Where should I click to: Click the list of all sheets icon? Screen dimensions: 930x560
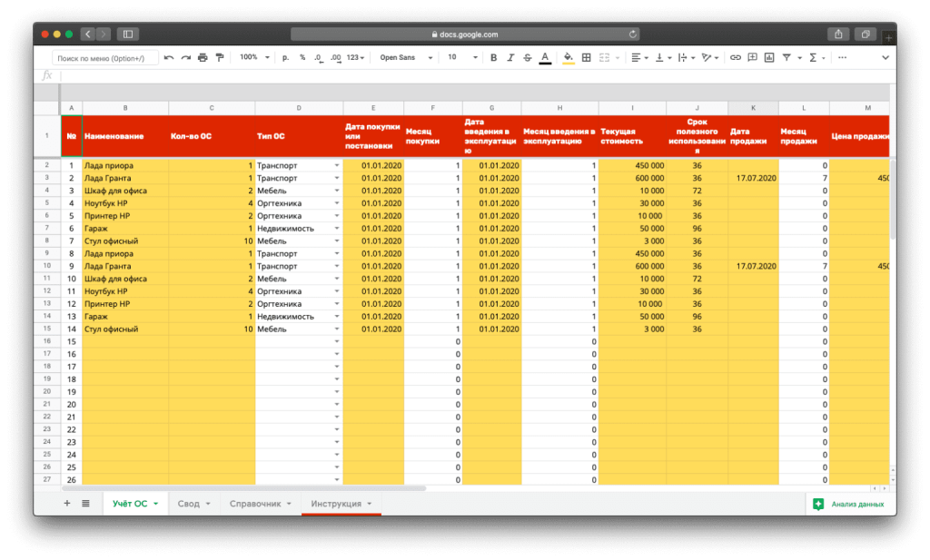click(x=85, y=503)
